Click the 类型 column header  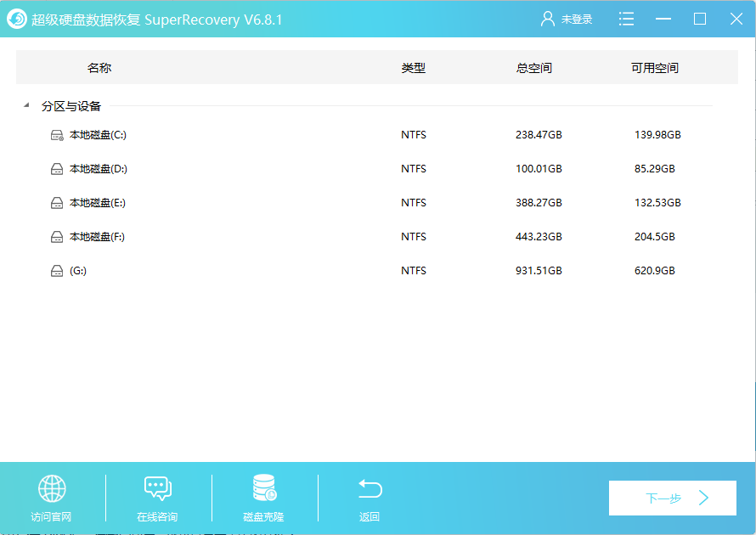414,67
